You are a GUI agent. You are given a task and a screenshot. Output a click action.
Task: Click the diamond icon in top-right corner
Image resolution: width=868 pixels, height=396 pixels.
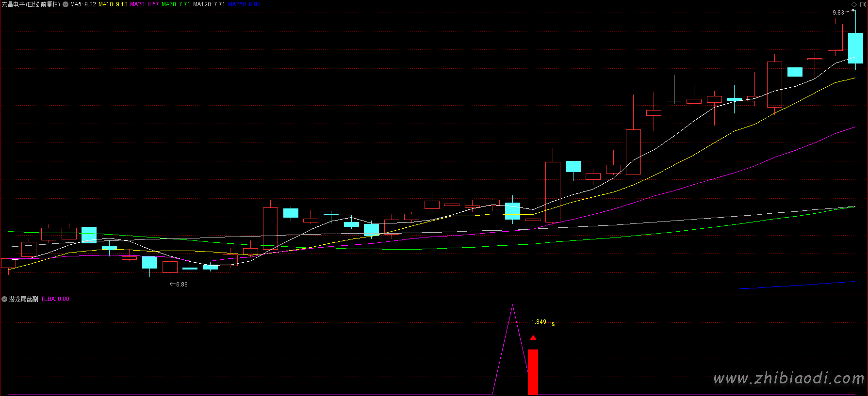pyautogui.click(x=854, y=4)
